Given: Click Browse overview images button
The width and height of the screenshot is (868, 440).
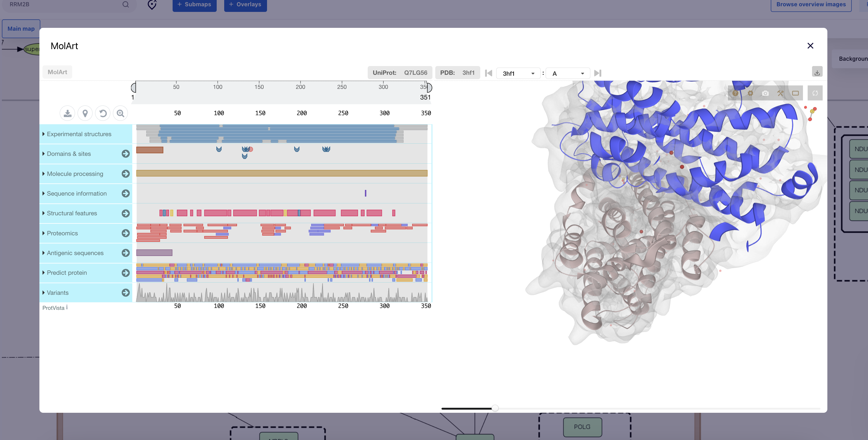Looking at the screenshot, I should (811, 5).
